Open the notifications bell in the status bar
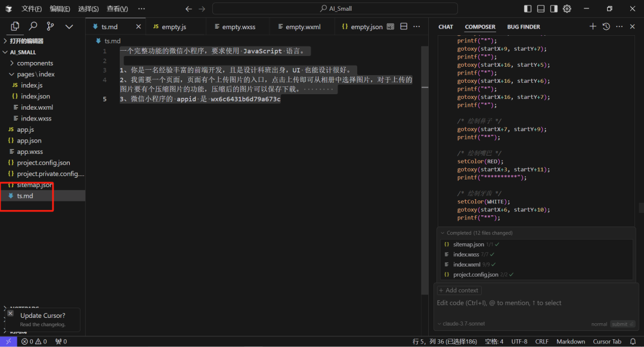Viewport: 644px width, 347px height. (633, 342)
